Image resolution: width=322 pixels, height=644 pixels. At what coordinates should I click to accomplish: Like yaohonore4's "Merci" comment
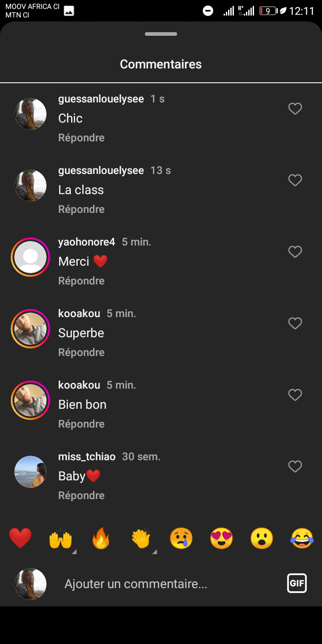pyautogui.click(x=295, y=252)
